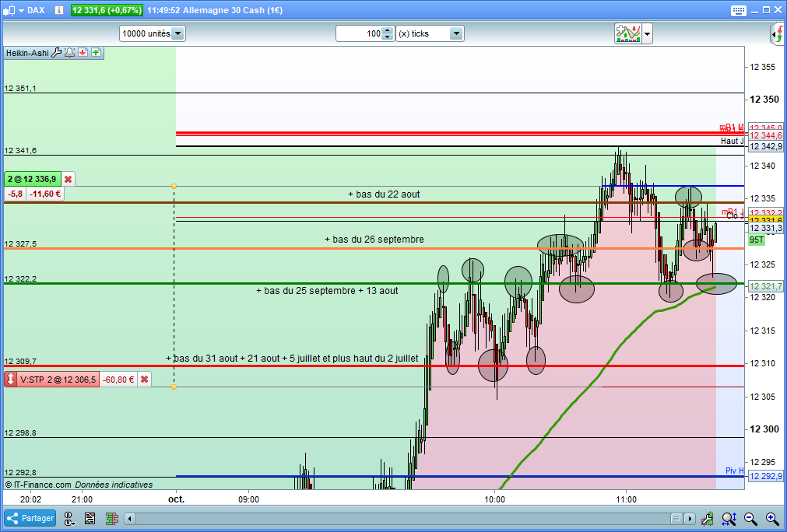Viewport: 787px width, 532px height.
Task: Click the 12 292,8 line label
Action: pyautogui.click(x=20, y=472)
